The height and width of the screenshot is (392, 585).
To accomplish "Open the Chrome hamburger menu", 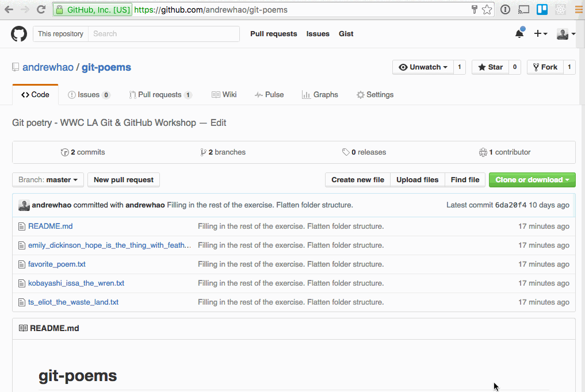I will [579, 10].
